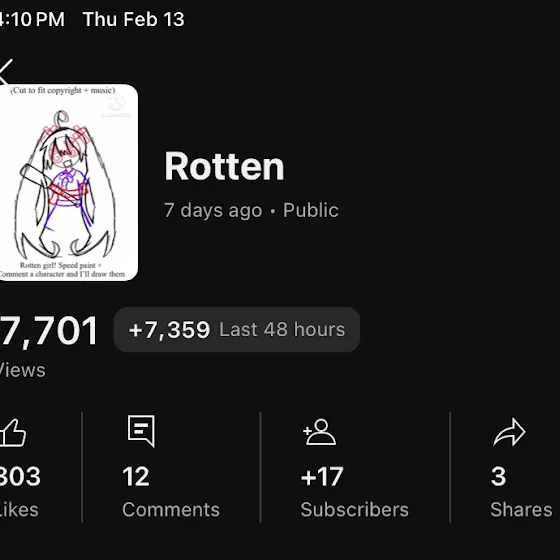Tap the add-subscriber person icon
Viewport: 560px width, 560px height.
coord(319,432)
